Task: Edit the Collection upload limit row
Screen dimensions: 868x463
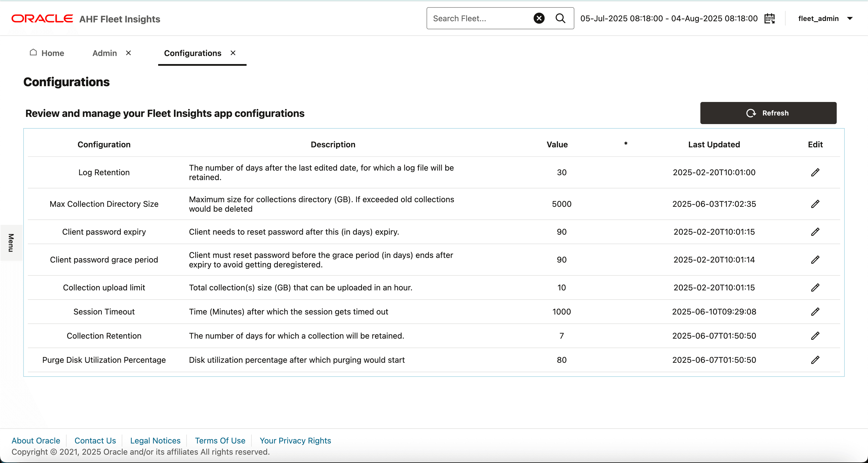Action: coord(815,288)
